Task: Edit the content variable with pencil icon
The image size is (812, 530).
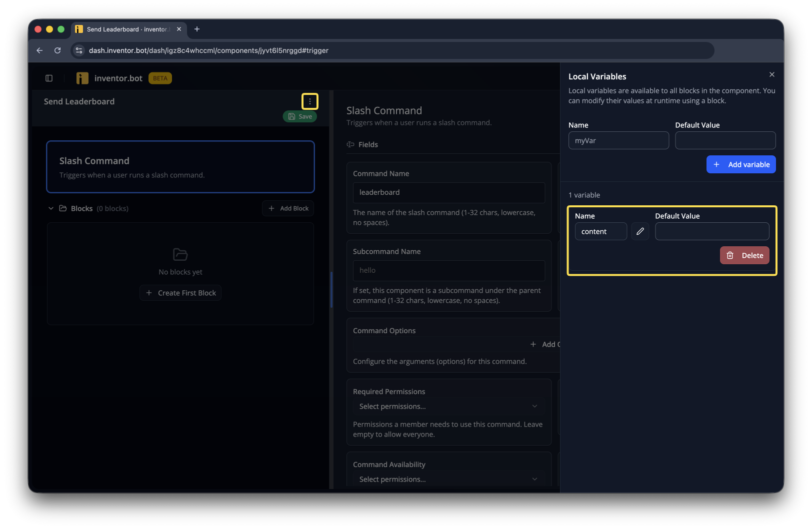Action: click(x=640, y=231)
